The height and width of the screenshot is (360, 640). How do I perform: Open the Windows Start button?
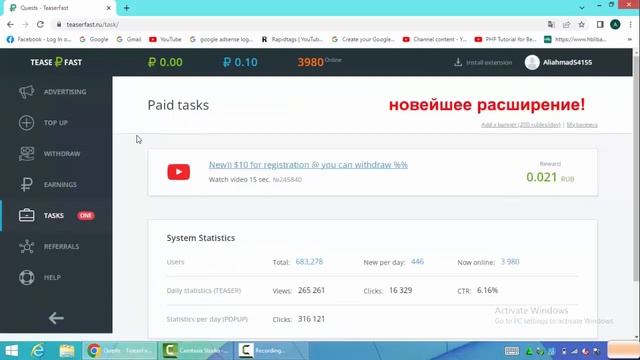click(x=11, y=351)
